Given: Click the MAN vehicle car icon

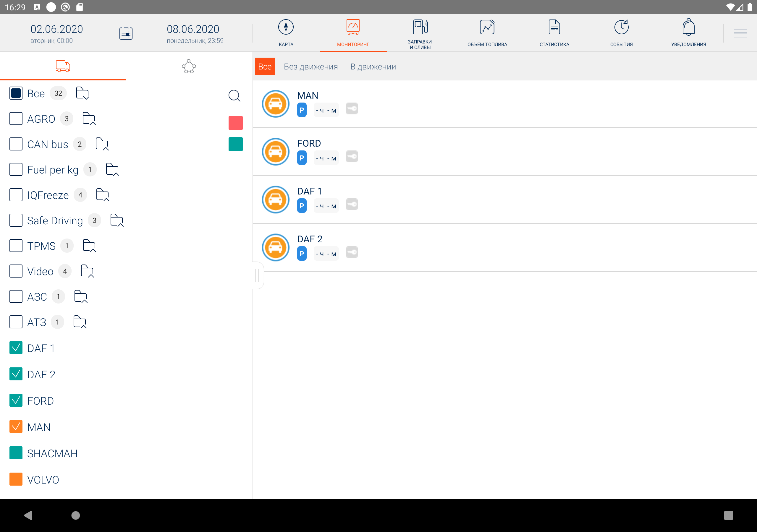Looking at the screenshot, I should (275, 104).
